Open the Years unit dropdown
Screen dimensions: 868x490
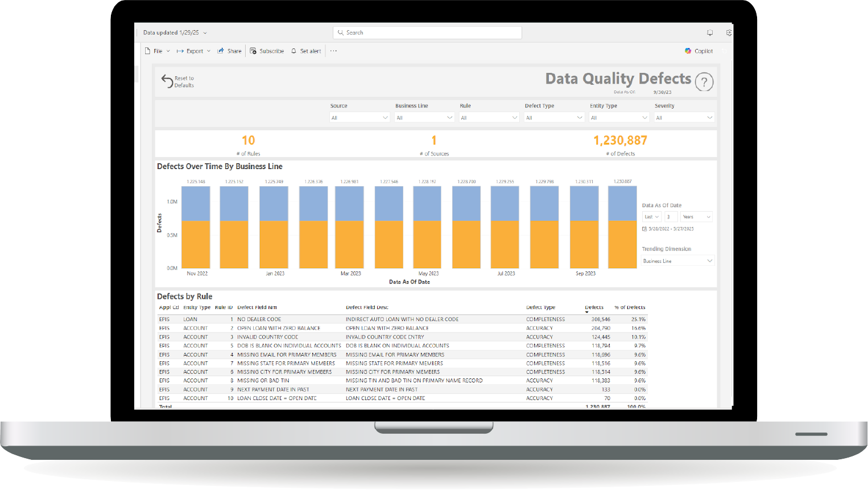(696, 216)
